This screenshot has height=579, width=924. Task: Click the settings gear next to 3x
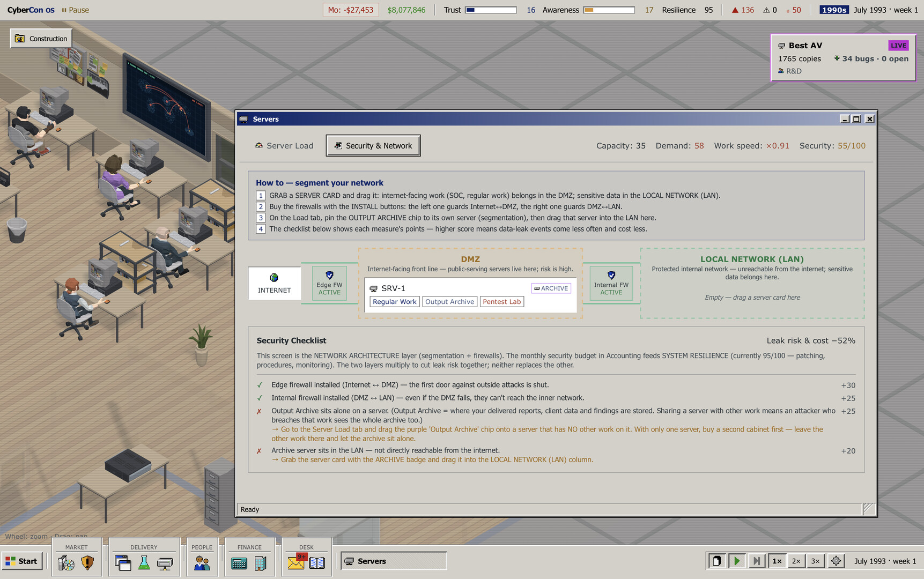[x=836, y=561]
